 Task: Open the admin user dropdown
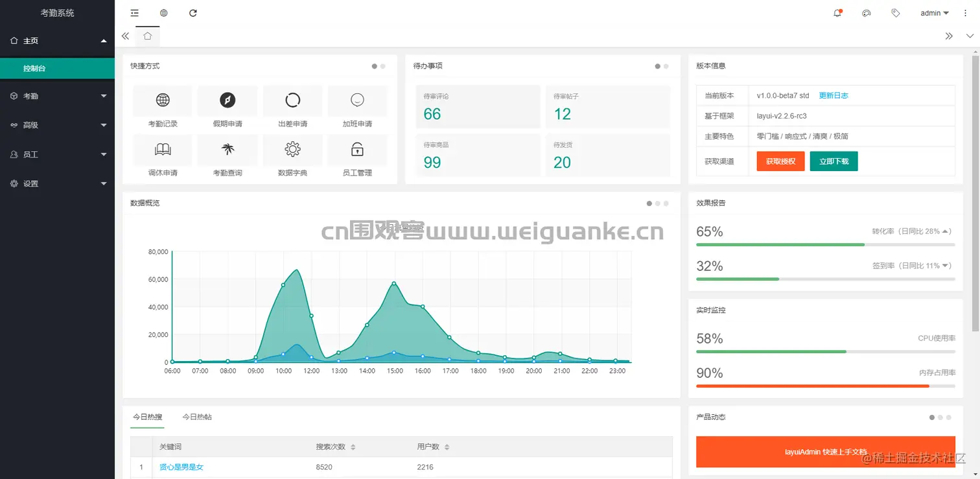pyautogui.click(x=935, y=13)
